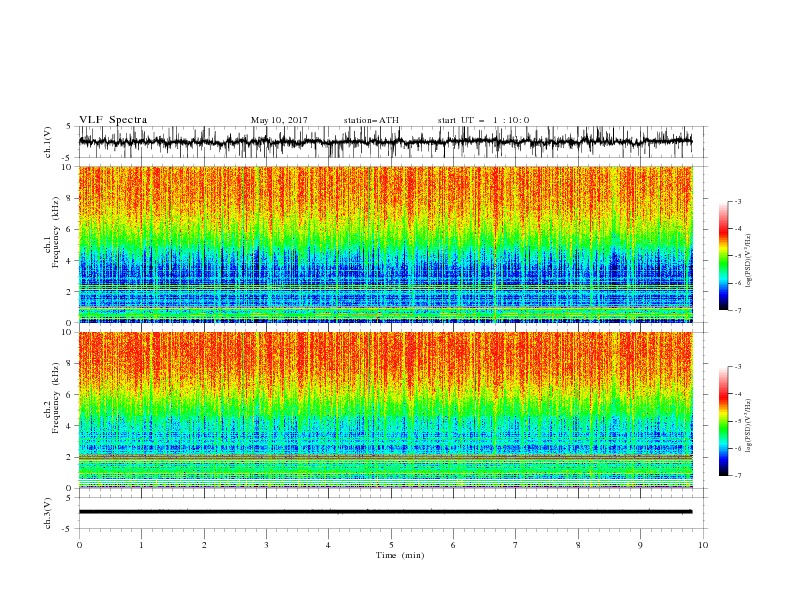Click the ch.1 log(PSD) colorbar caption
The width and height of the screenshot is (792, 612).
point(749,261)
